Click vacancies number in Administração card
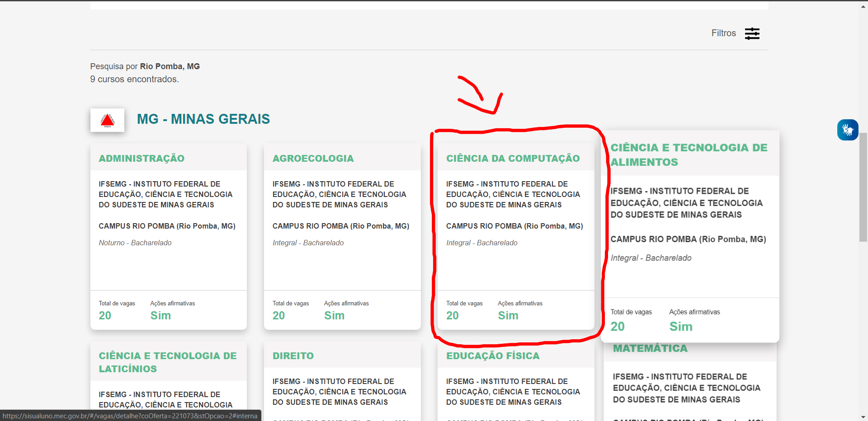Viewport: 868px width, 421px height. 105,316
